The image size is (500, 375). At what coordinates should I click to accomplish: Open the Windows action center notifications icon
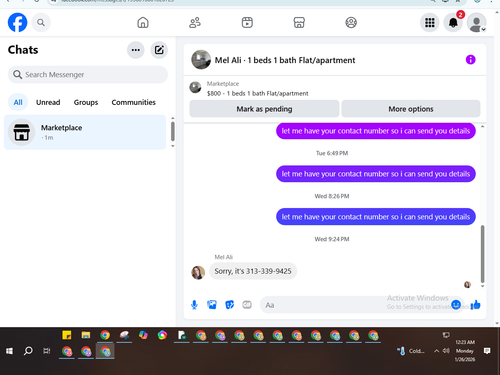(487, 351)
